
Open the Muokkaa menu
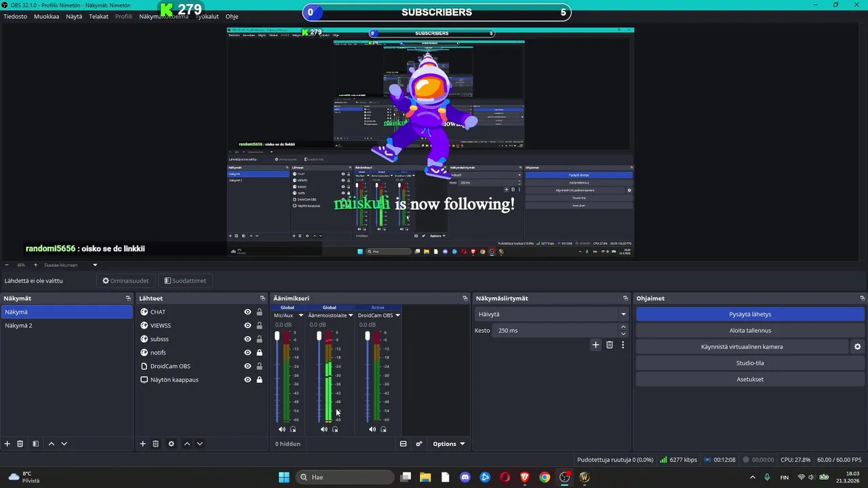[x=46, y=16]
